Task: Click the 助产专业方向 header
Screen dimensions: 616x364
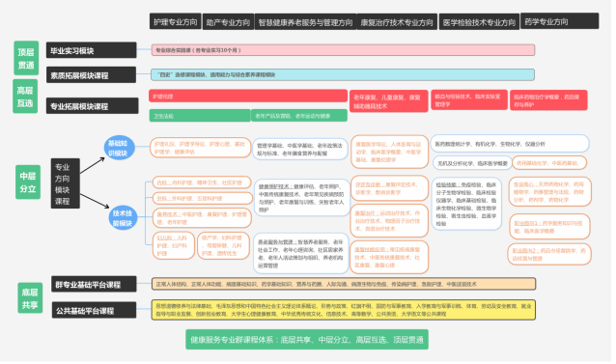Action: 228,22
